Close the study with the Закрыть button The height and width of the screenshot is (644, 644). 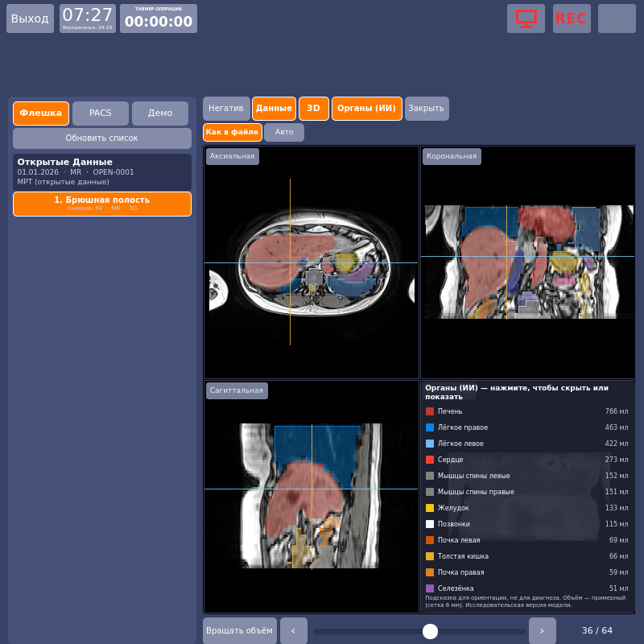point(427,109)
